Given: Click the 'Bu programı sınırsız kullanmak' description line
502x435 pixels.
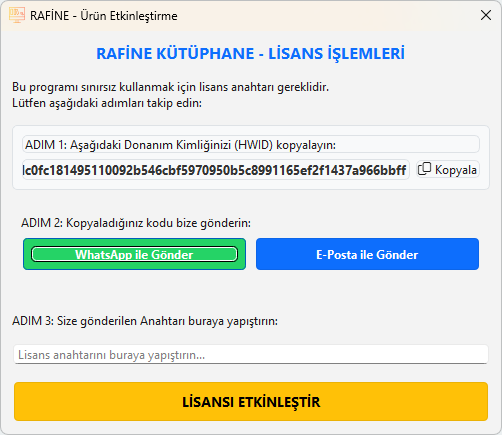Looking at the screenshot, I should (171, 87).
